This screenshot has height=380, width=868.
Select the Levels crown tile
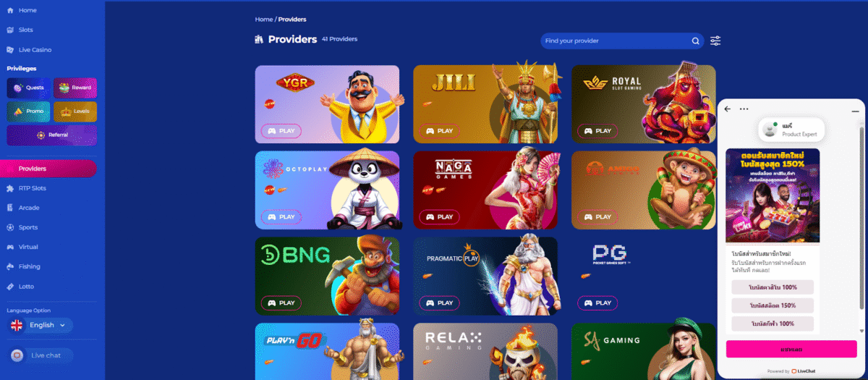75,111
